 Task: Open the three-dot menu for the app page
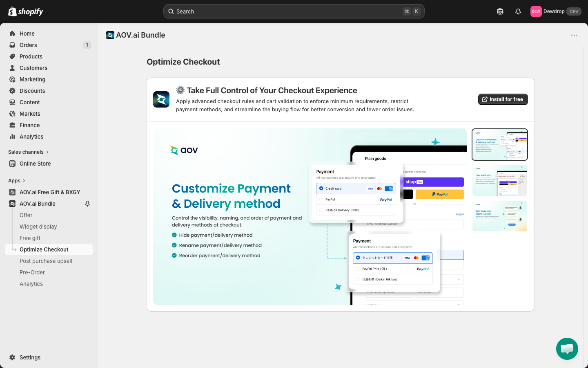click(x=574, y=35)
